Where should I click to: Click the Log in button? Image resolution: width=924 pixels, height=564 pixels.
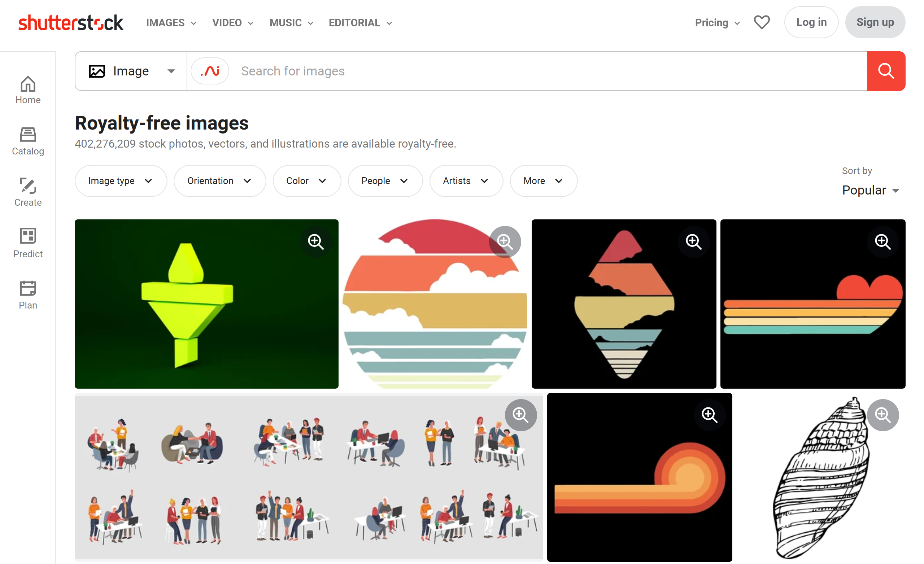coord(811,22)
